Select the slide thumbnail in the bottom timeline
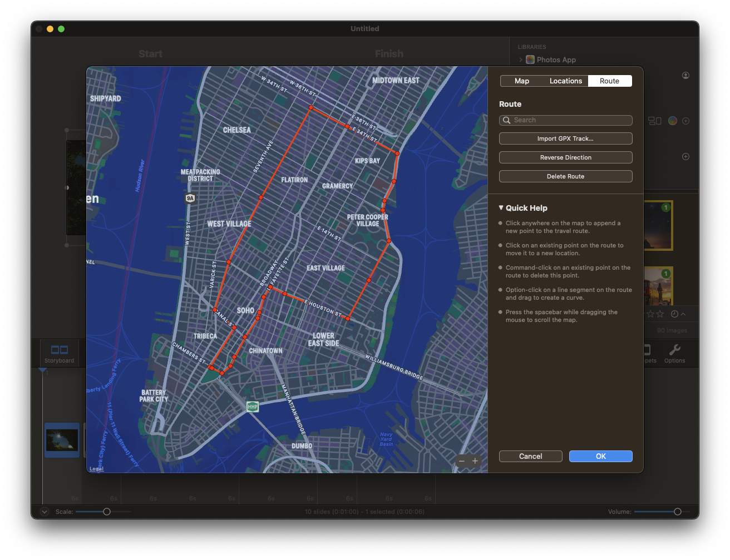Viewport: 730px width, 560px height. coord(62,440)
